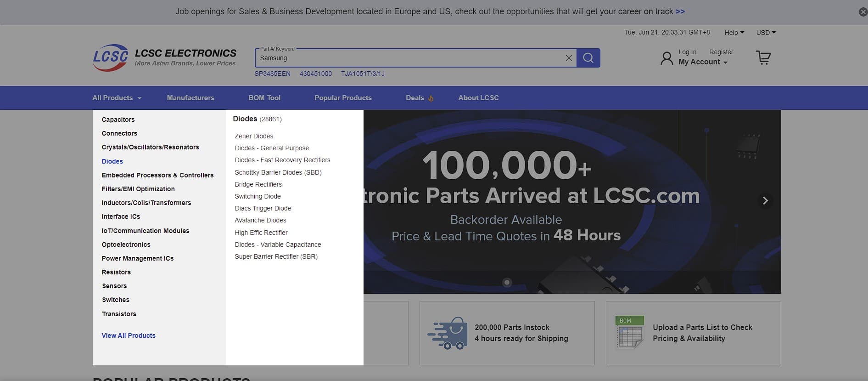Click the Deals flame icon
Viewport: 868px width, 381px height.
[431, 98]
